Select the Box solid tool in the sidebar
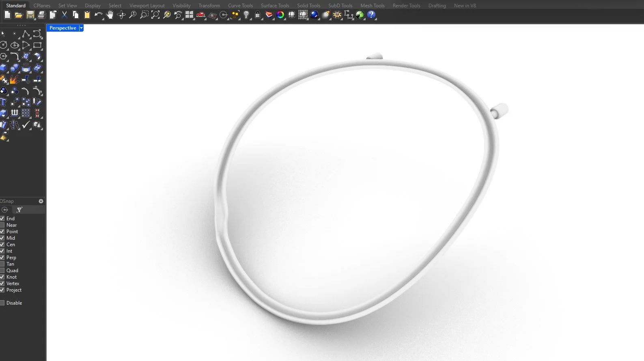Screen dimensions: 644x361 point(4,68)
